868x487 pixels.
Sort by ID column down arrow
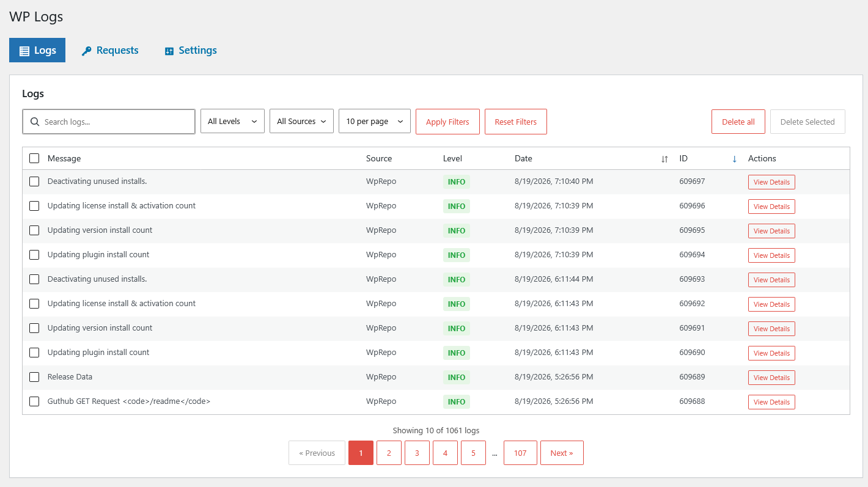tap(734, 159)
